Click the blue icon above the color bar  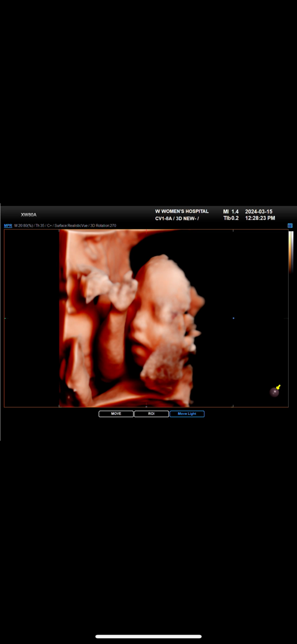(x=290, y=225)
